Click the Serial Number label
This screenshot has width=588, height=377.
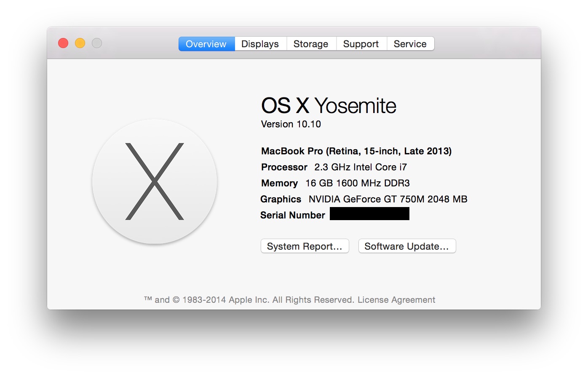pyautogui.click(x=293, y=215)
